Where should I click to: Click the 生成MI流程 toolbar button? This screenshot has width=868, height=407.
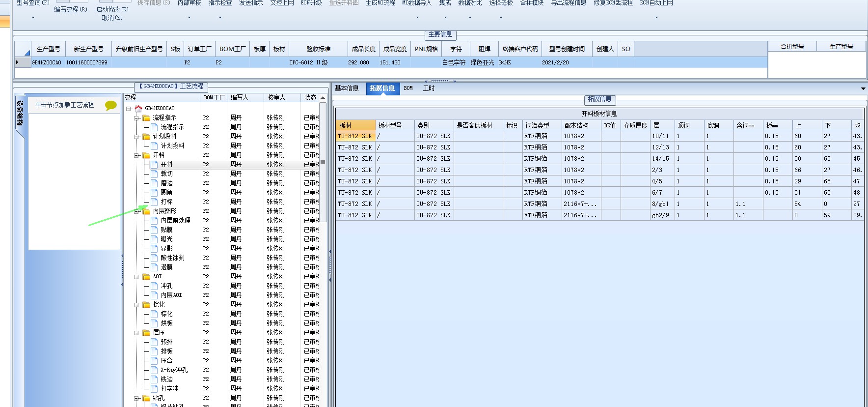point(380,3)
